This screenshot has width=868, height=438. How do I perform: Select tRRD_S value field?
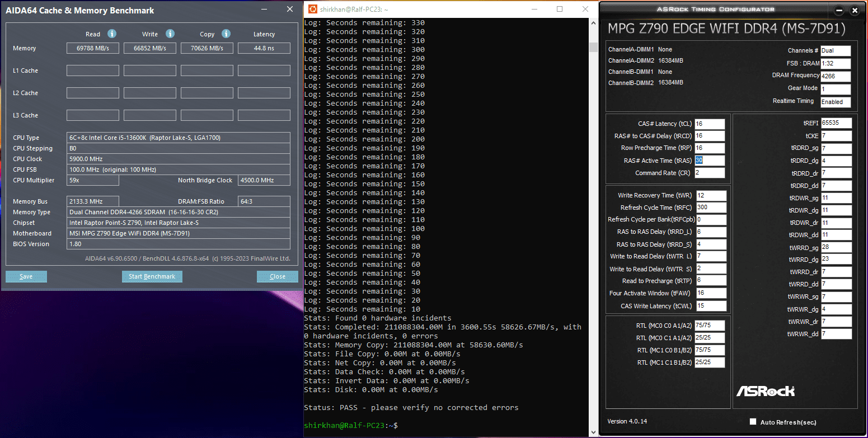(x=711, y=244)
